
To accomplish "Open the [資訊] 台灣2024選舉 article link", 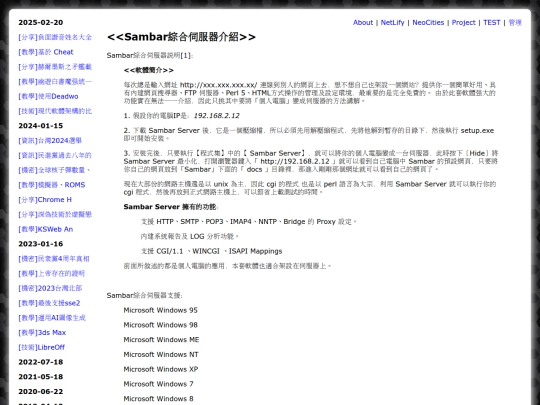I will tap(50, 141).
